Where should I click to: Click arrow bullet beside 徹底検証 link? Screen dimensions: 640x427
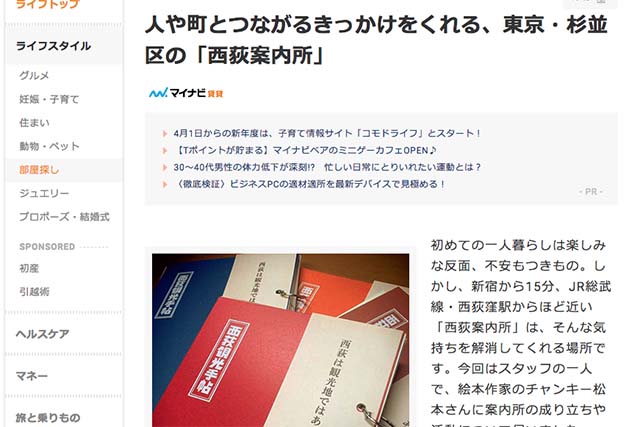point(165,185)
